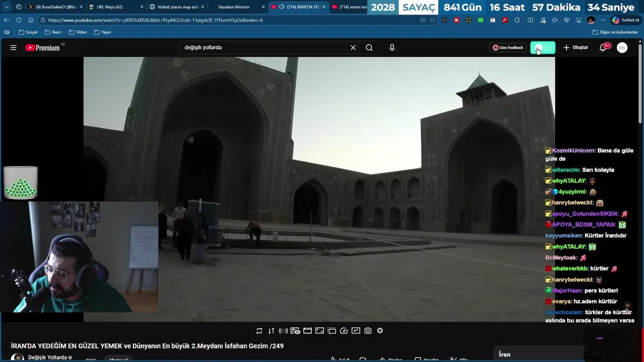644x362 pixels.
Task: Click the video filters sparkle icon
Action: [356, 331]
